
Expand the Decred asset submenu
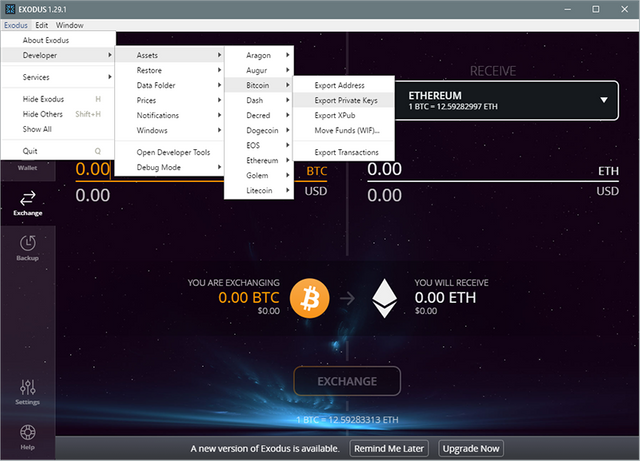pyautogui.click(x=259, y=116)
